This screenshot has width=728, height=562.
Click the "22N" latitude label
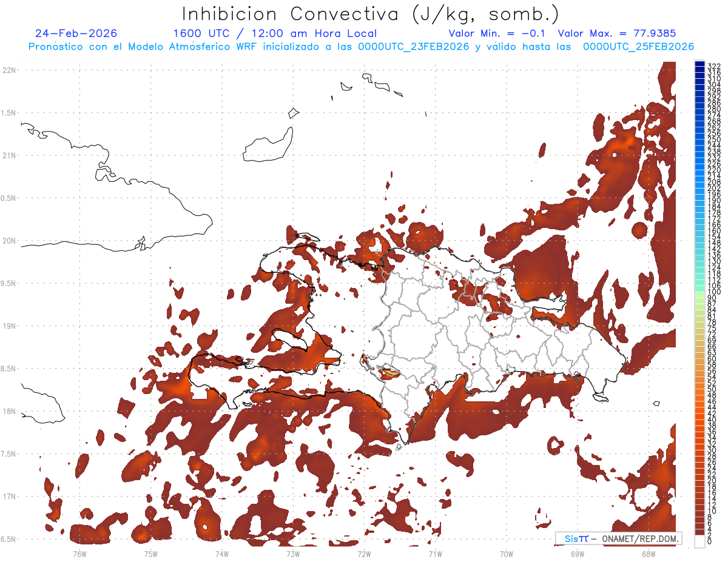(10, 70)
